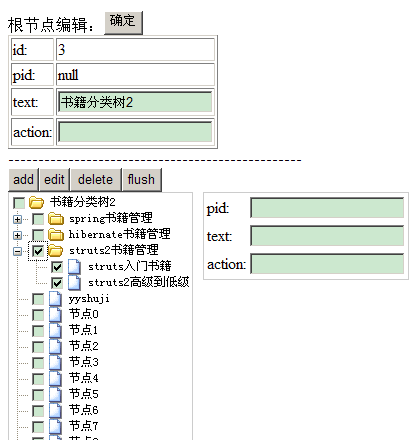
Task: Click the file icon of yyshuji
Action: pyautogui.click(x=55, y=299)
